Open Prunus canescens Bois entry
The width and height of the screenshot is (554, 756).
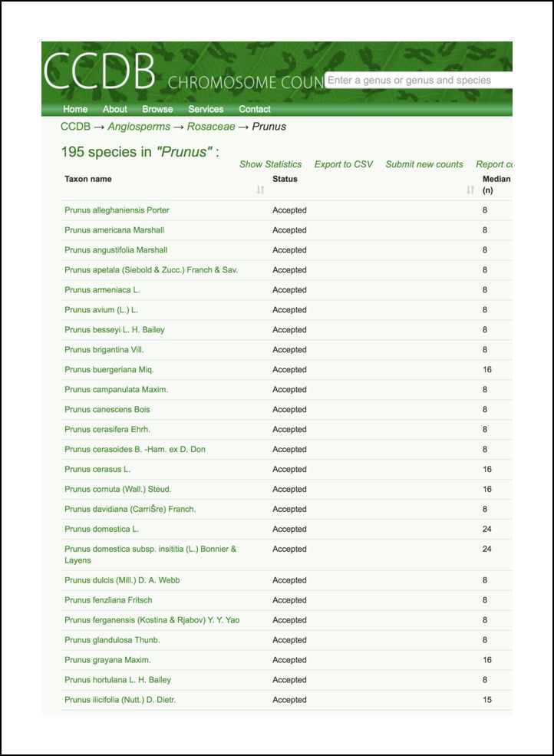coord(107,409)
